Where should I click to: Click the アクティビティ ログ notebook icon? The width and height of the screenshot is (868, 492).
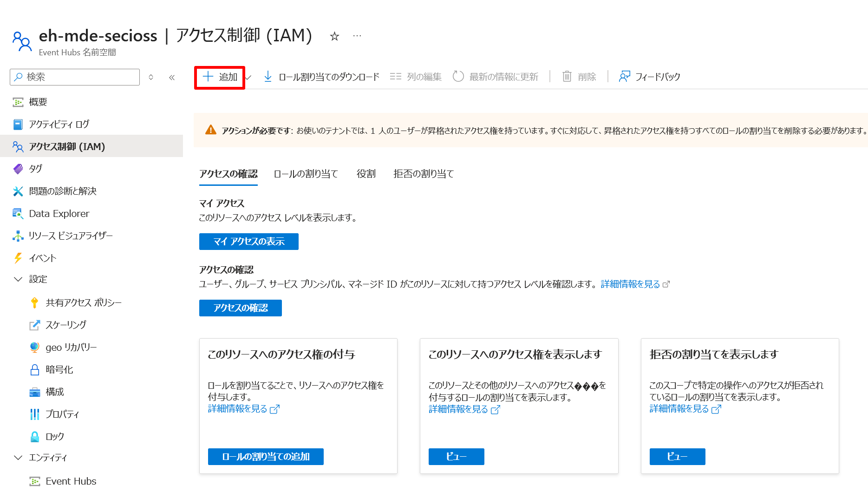tap(18, 125)
